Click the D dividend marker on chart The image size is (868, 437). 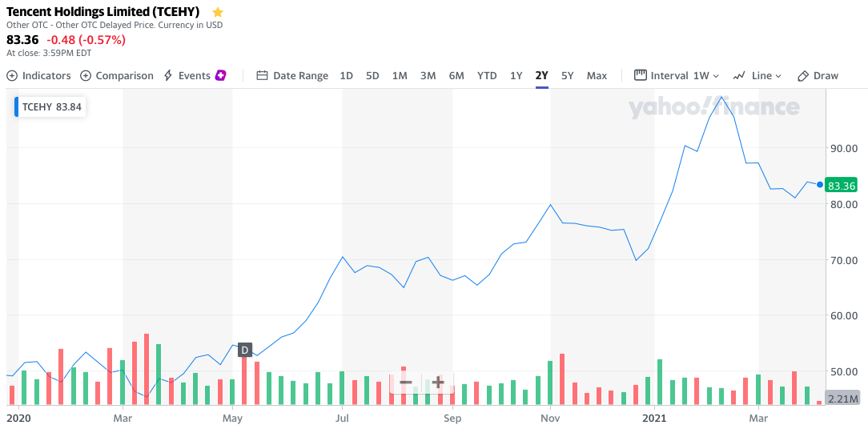(245, 350)
